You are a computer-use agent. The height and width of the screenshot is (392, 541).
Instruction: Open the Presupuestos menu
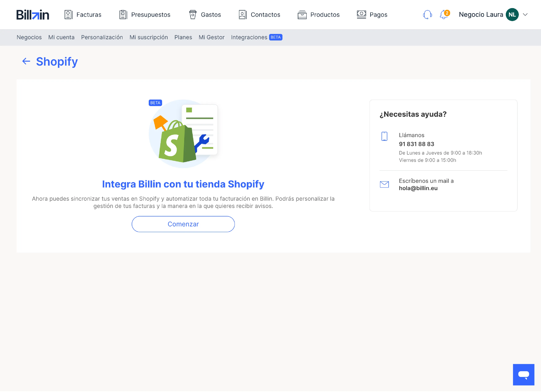point(145,15)
